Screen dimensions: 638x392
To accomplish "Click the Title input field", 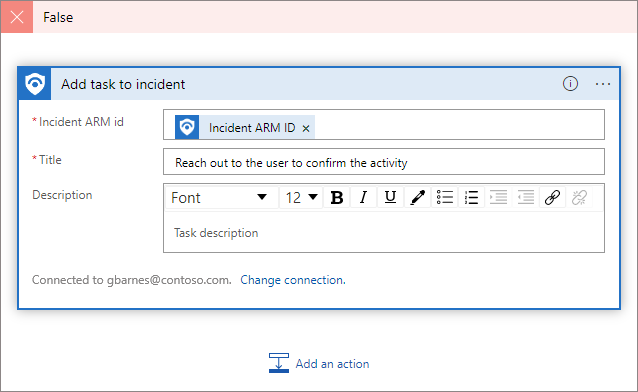I will (x=384, y=162).
